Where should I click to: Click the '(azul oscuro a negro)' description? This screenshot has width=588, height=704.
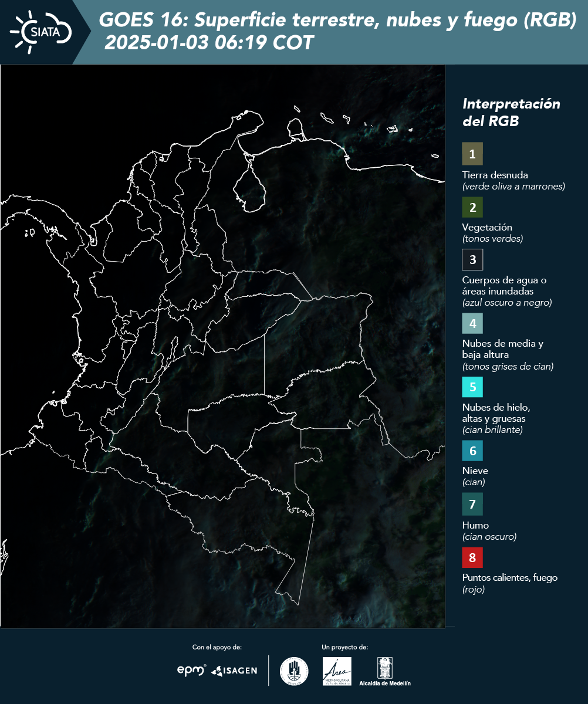507,303
